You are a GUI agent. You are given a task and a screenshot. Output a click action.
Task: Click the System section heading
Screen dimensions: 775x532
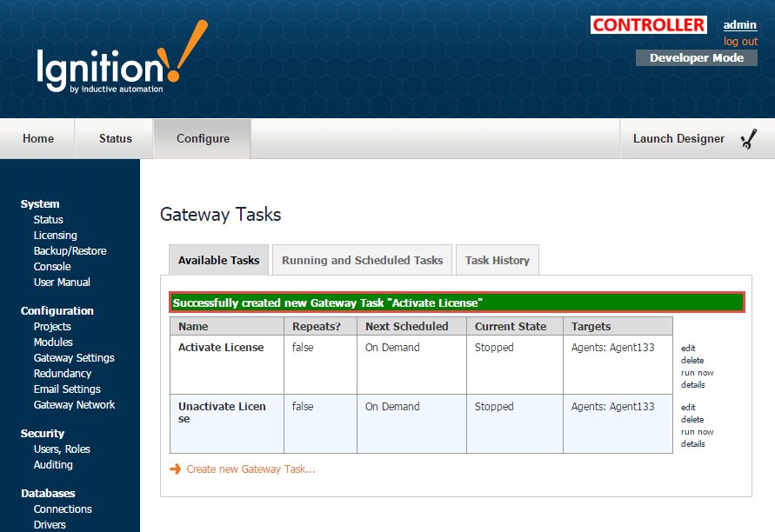[40, 204]
